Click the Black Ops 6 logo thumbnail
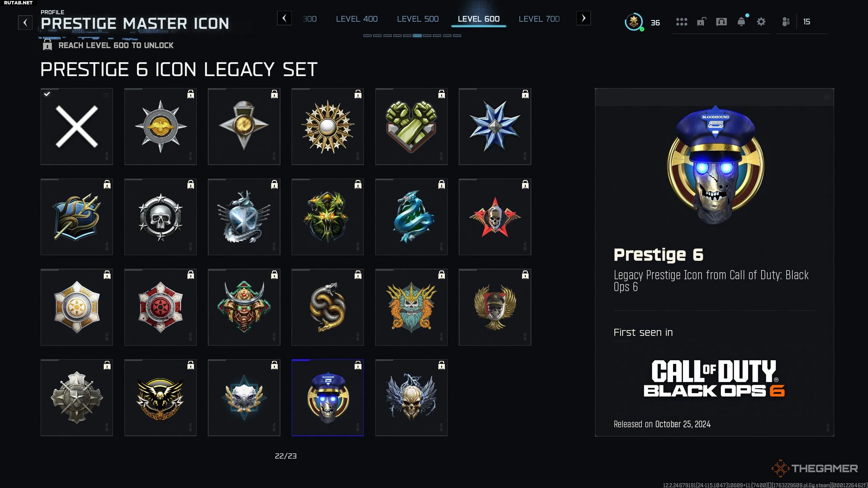The height and width of the screenshot is (488, 868). pyautogui.click(x=714, y=378)
